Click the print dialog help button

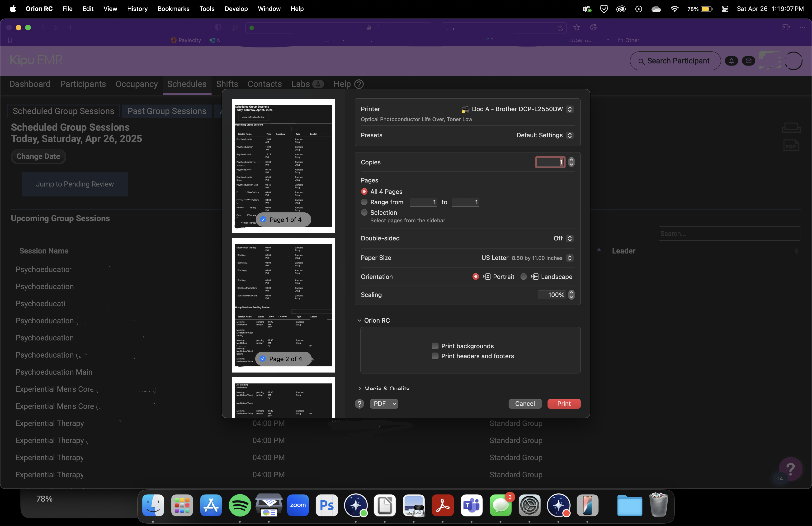359,404
